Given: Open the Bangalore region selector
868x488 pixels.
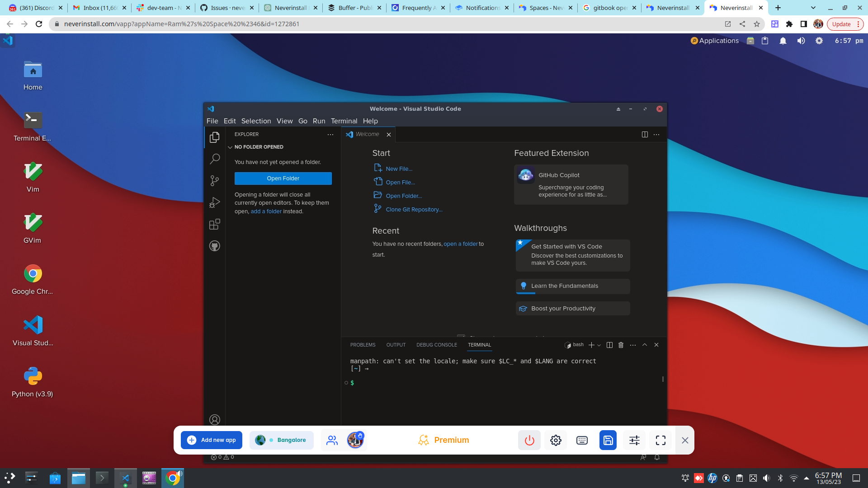Looking at the screenshot, I should [x=281, y=440].
